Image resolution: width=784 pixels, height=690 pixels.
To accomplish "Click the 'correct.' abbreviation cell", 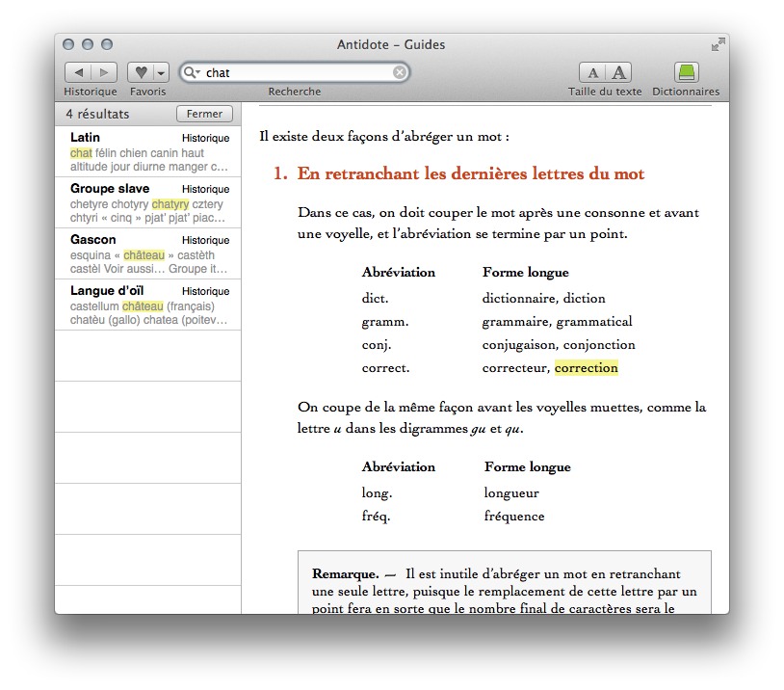I will [x=385, y=368].
